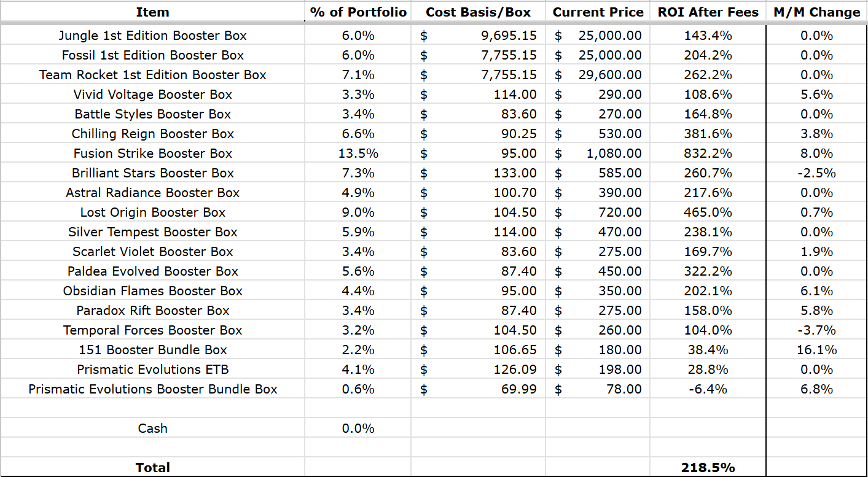Select the total ROI value "218.5%"

pyautogui.click(x=708, y=468)
